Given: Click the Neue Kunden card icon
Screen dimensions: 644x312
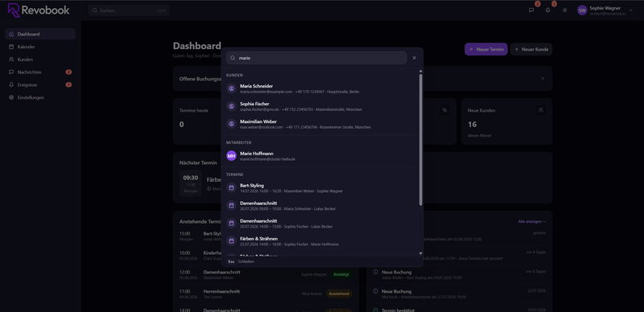Looking at the screenshot, I should (541, 110).
